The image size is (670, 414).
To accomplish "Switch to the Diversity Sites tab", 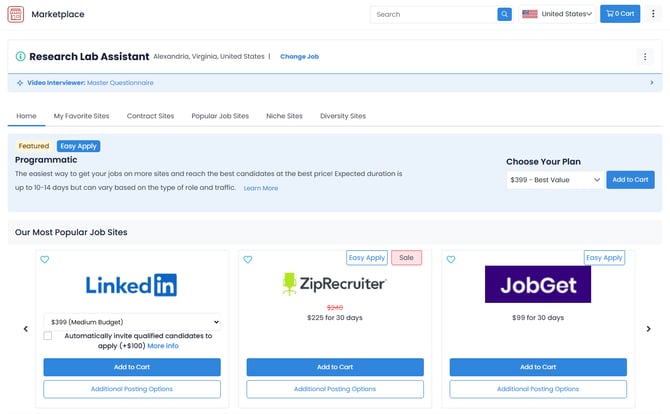I will click(342, 116).
